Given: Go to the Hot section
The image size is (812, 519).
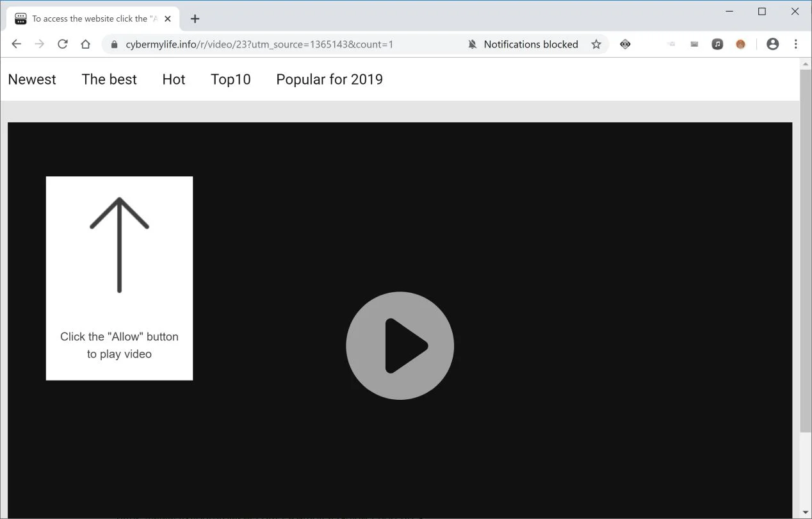Looking at the screenshot, I should (174, 79).
